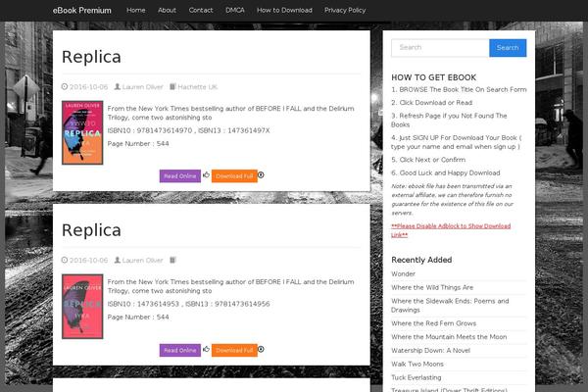This screenshot has height=392, width=588.
Task: Open the first Replica book title
Action: pyautogui.click(x=91, y=57)
